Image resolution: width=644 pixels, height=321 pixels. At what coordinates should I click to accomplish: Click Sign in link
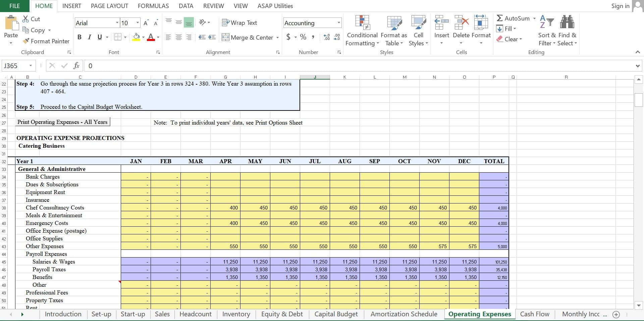point(620,6)
